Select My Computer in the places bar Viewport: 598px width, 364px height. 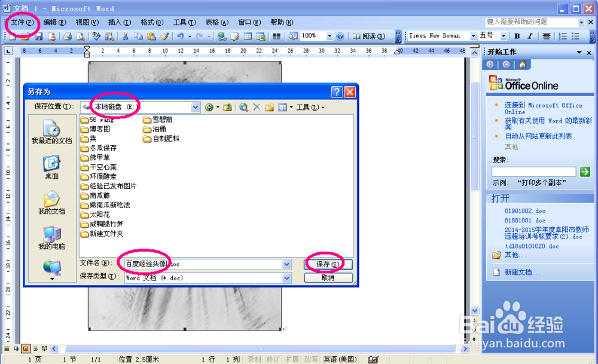pyautogui.click(x=51, y=238)
